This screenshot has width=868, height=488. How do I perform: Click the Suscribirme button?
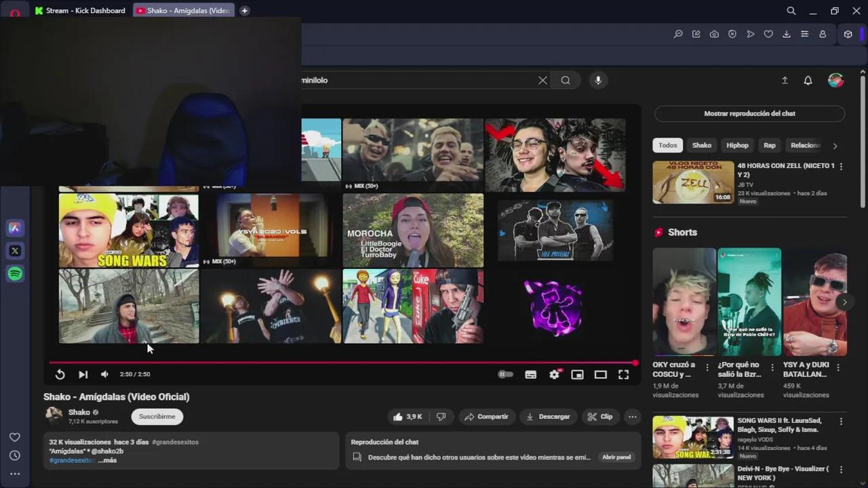pyautogui.click(x=157, y=416)
